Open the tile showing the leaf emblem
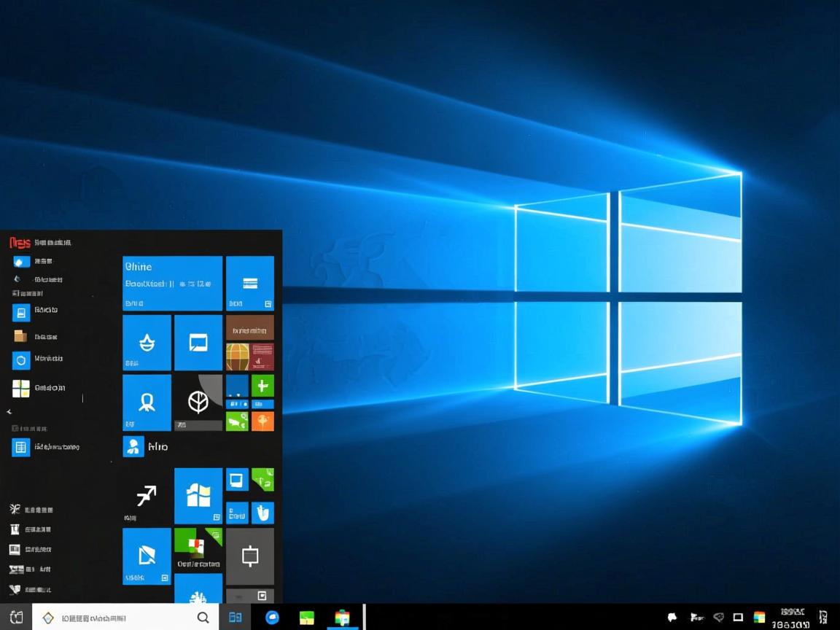Image resolution: width=840 pixels, height=630 pixels. (x=198, y=402)
